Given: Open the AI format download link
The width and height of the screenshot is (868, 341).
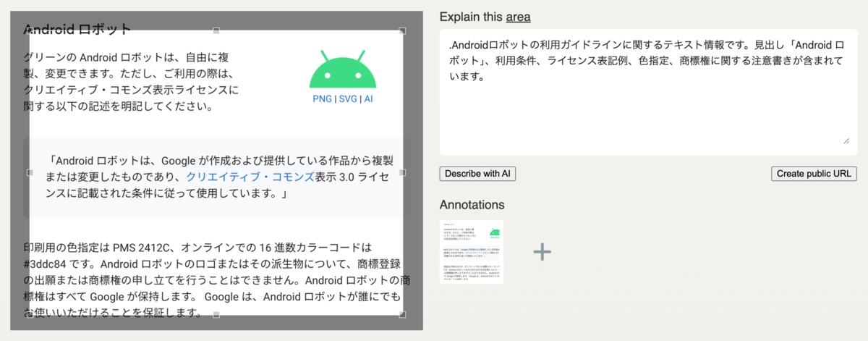Looking at the screenshot, I should (368, 98).
